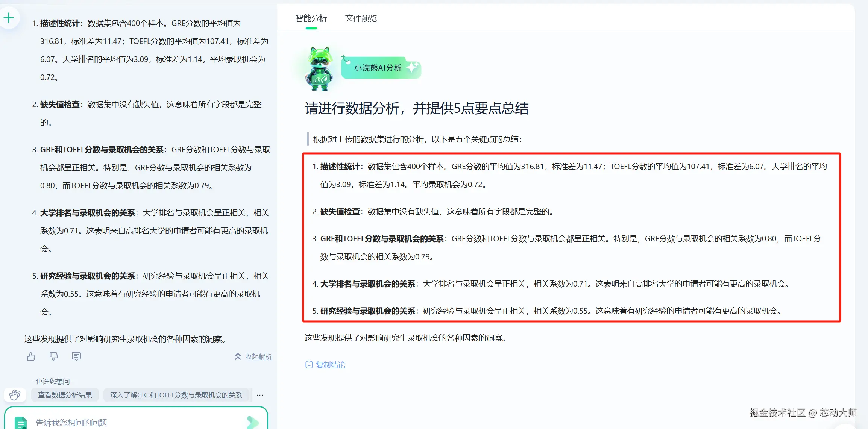Expand more suggestions with ellipsis
868x429 pixels.
[260, 395]
